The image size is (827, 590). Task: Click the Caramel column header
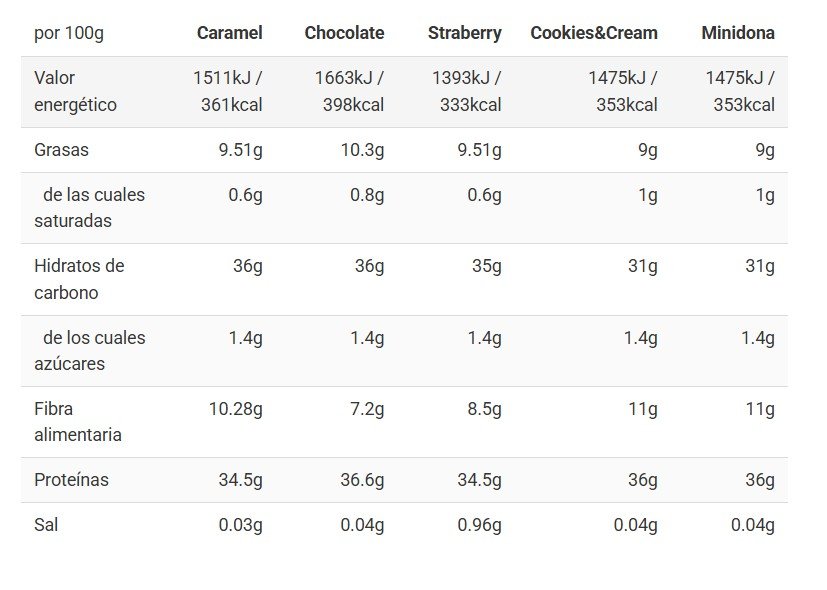pos(229,33)
